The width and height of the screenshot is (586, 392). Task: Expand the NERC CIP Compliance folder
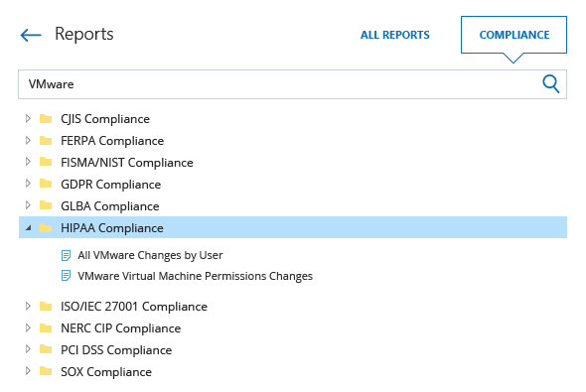pyautogui.click(x=28, y=328)
